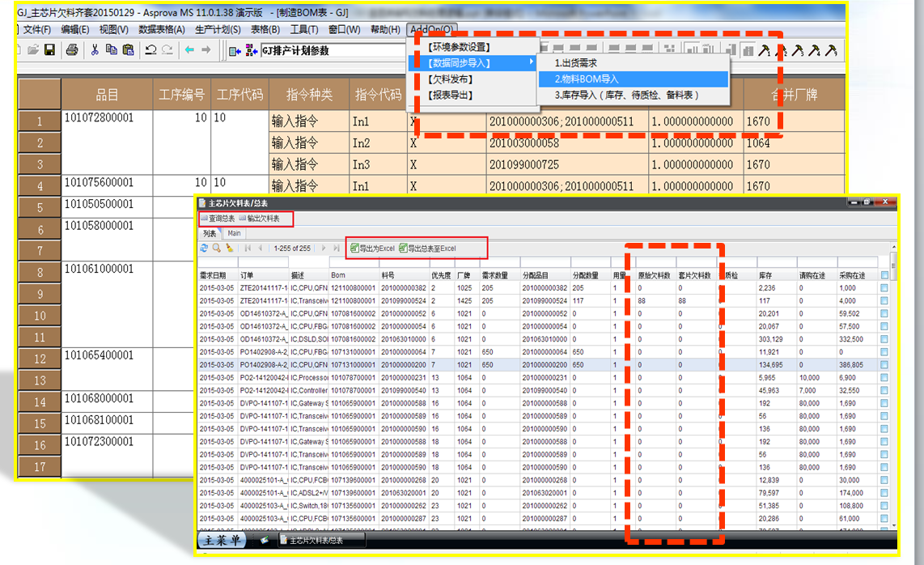Click the Paste clipboard icon

(128, 50)
